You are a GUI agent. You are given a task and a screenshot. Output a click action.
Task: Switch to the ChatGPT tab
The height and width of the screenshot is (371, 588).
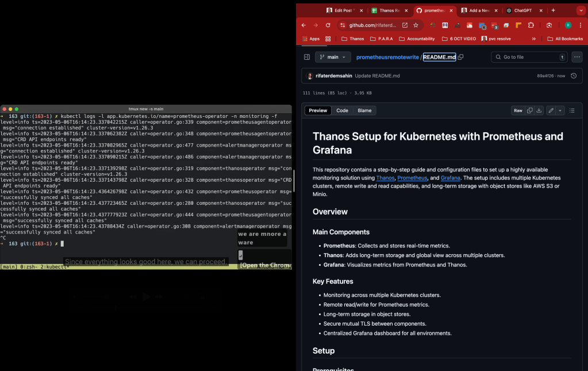521,10
